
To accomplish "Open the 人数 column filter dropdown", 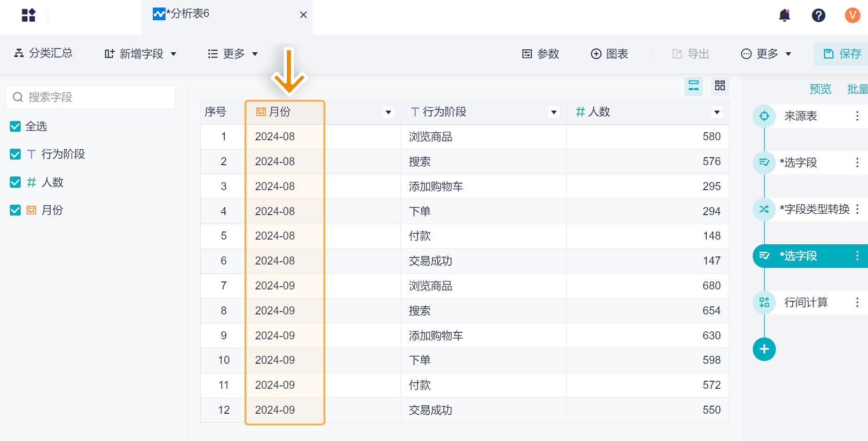I will click(x=717, y=112).
